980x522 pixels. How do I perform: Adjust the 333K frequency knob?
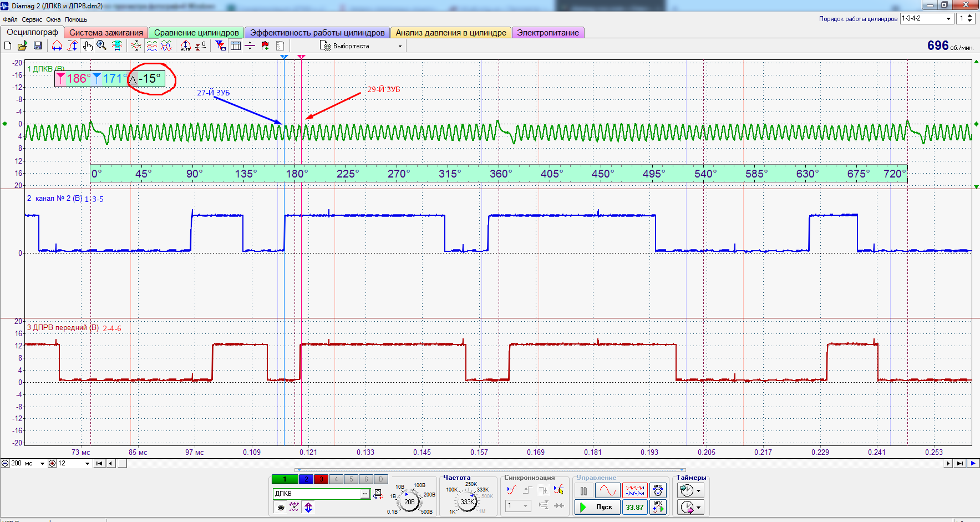click(467, 501)
